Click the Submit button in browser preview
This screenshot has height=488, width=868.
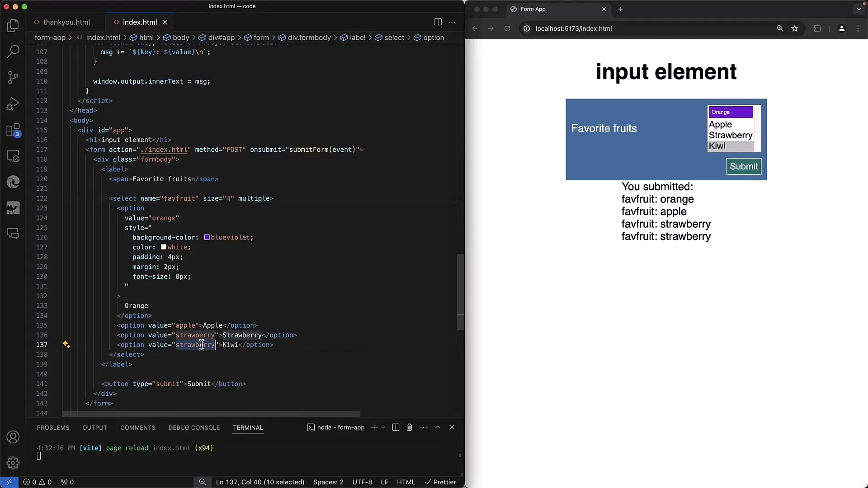(744, 166)
